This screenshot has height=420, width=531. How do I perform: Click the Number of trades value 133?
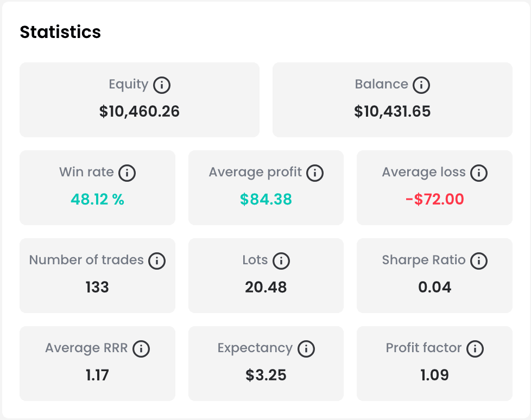tap(97, 287)
